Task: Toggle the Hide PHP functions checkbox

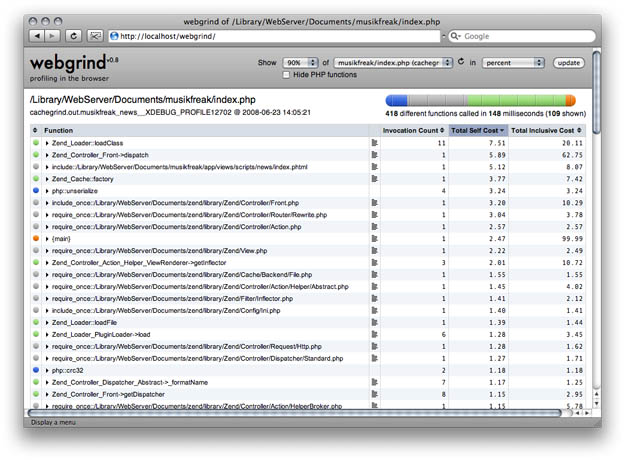Action: coord(286,75)
